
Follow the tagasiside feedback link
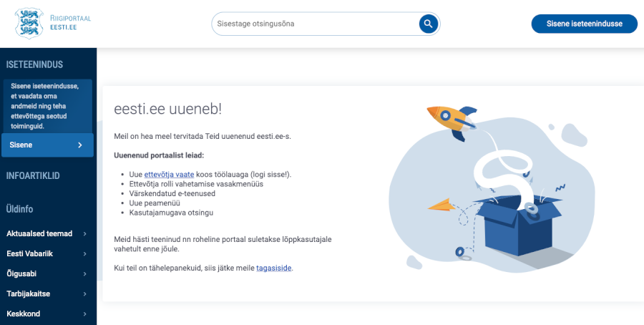click(x=274, y=268)
